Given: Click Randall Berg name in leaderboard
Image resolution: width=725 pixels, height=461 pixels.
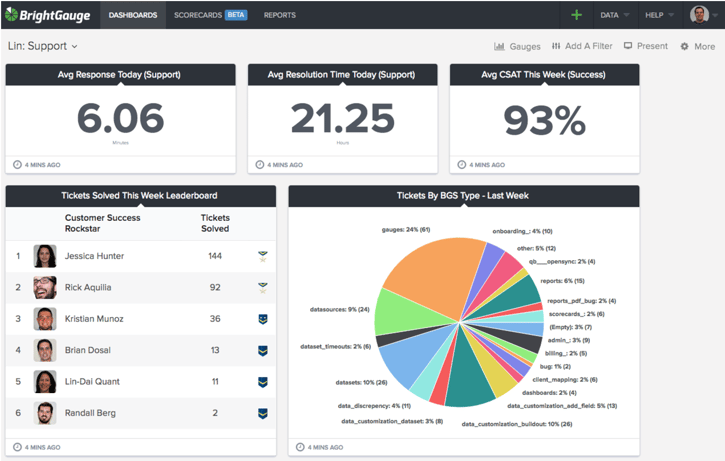Looking at the screenshot, I should 90,413.
